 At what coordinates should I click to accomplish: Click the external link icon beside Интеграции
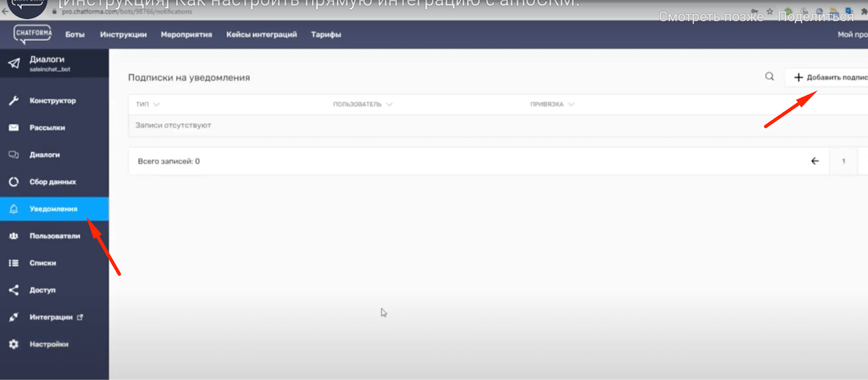80,317
